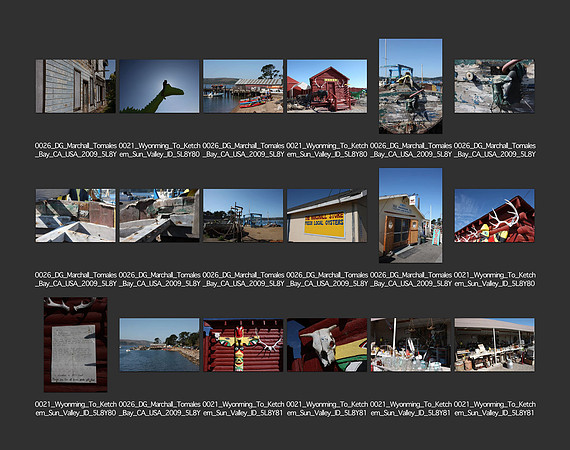The image size is (570, 450).
Task: Click caption under the boatyard crane photo
Action: click(243, 279)
